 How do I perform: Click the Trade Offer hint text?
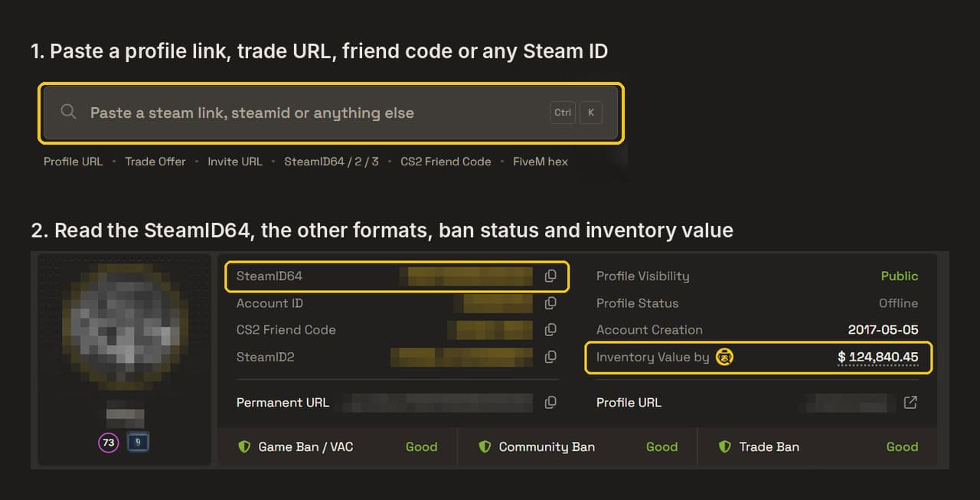155,162
